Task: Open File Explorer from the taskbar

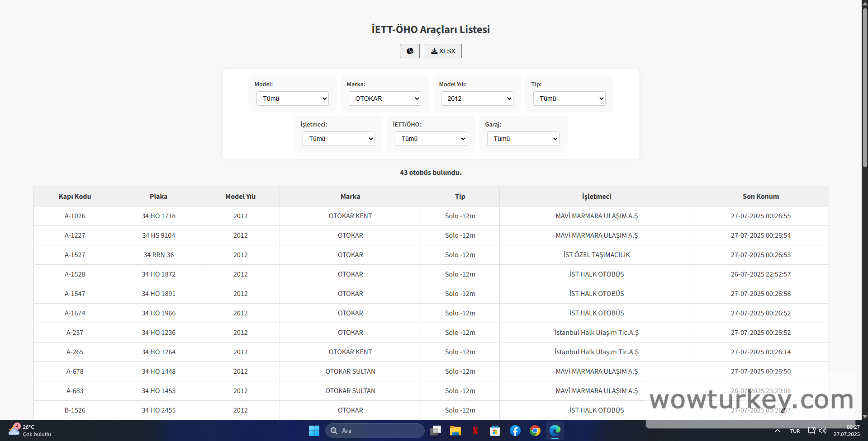Action: tap(455, 431)
